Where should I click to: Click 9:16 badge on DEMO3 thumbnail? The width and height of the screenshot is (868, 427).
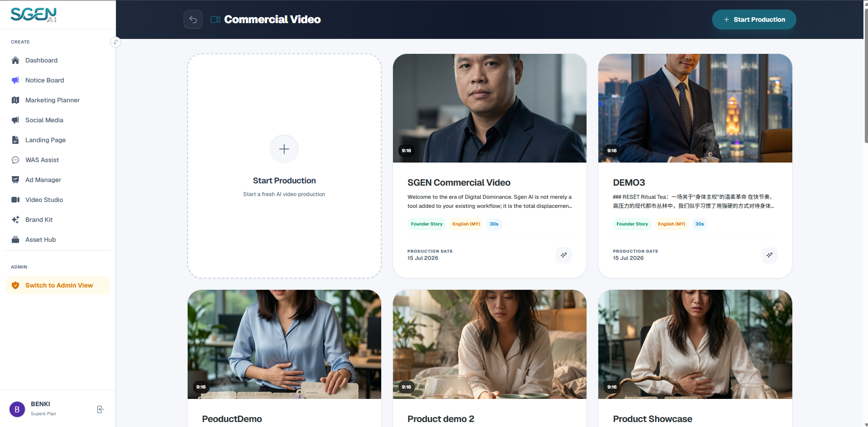click(612, 151)
